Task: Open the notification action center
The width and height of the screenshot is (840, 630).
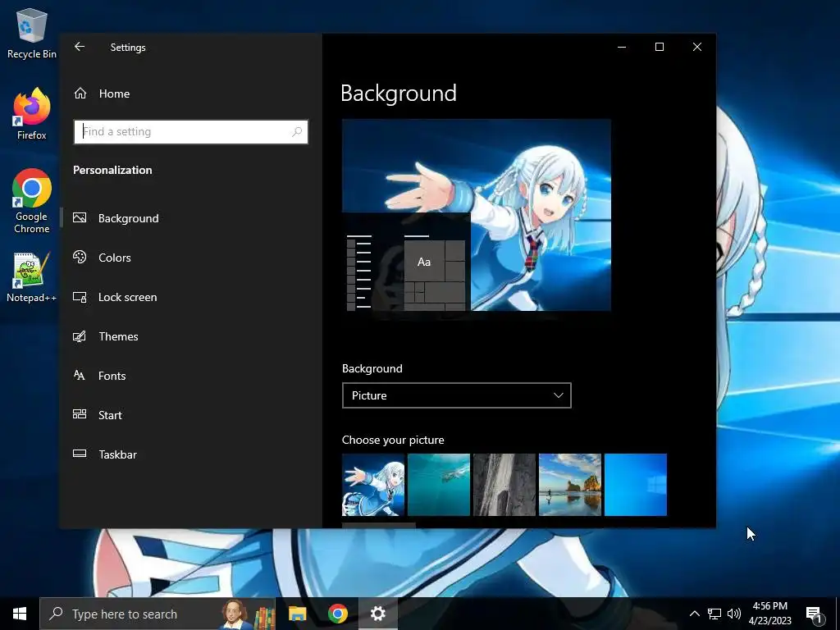Action: [x=815, y=614]
